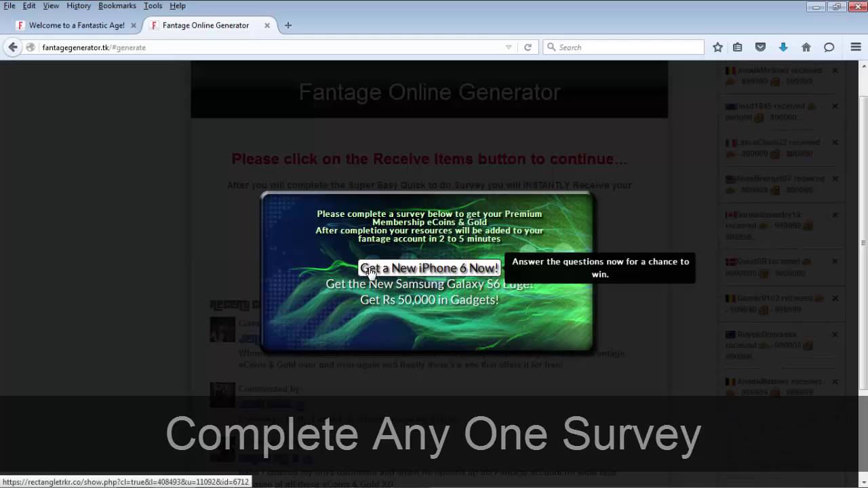Open the View menu
The image size is (868, 488).
[x=51, y=5]
